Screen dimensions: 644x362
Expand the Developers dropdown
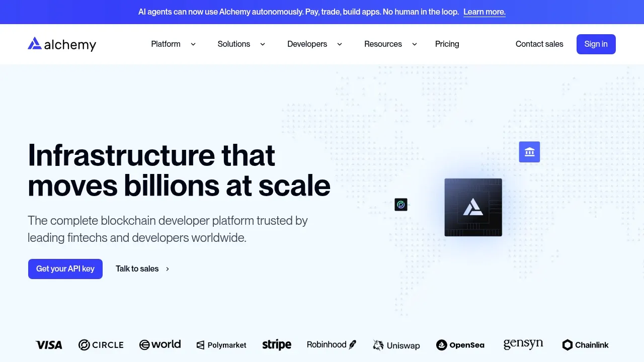(307, 44)
